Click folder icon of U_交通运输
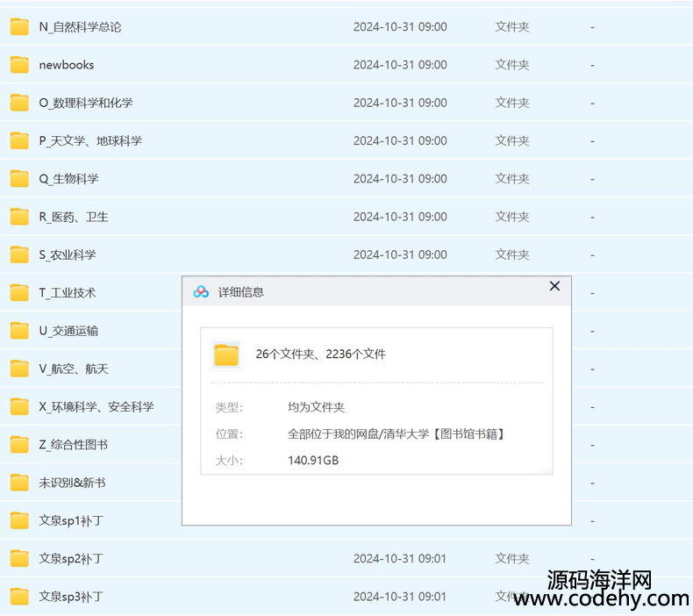This screenshot has height=616, width=693. (x=19, y=331)
